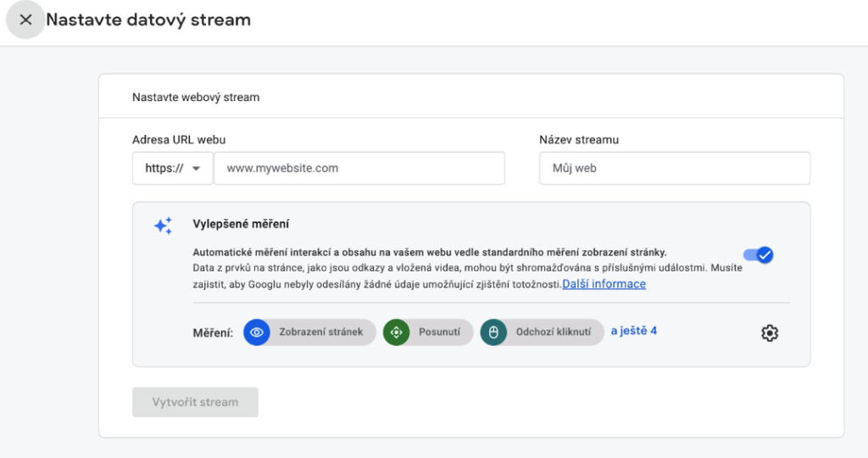868x458 pixels.
Task: Select the Odchozí kliknutí chip label
Action: (553, 332)
